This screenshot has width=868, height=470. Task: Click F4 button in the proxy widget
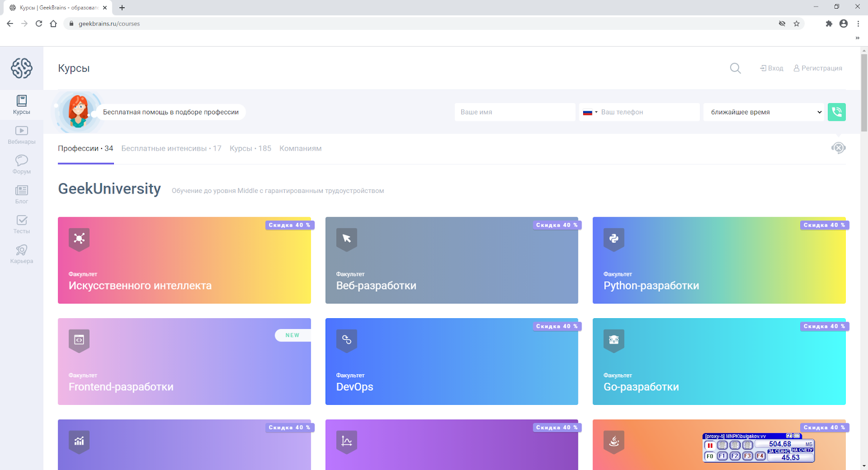(760, 456)
